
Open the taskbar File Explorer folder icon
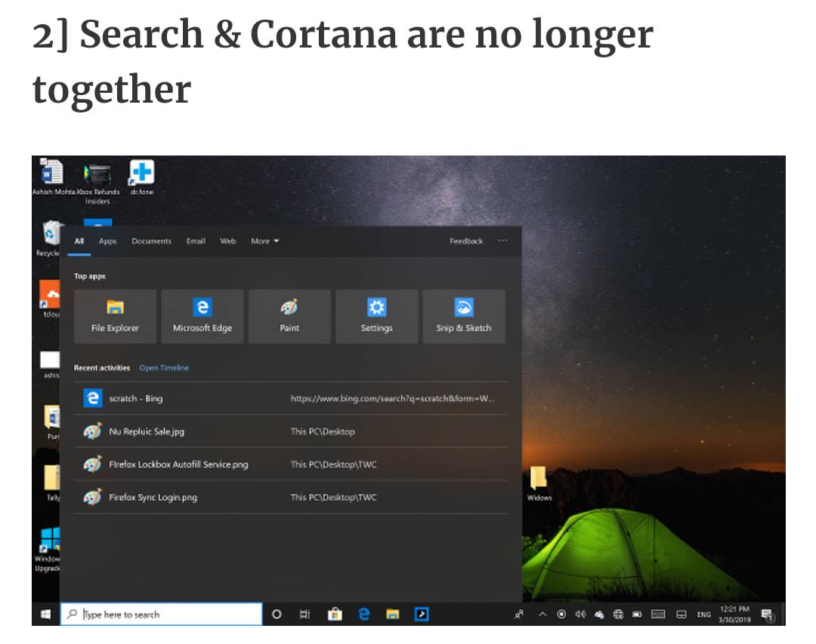point(392,615)
